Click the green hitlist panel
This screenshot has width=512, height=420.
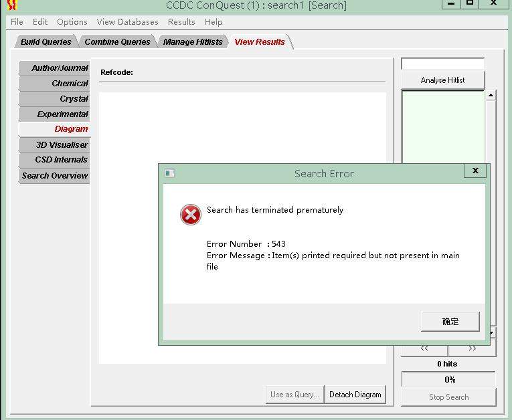pos(443,127)
